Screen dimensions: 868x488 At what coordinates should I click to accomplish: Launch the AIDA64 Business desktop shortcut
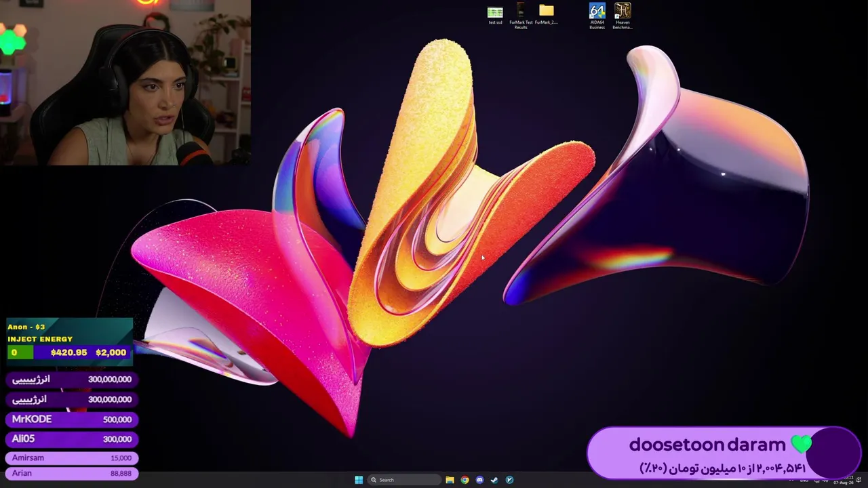(597, 16)
